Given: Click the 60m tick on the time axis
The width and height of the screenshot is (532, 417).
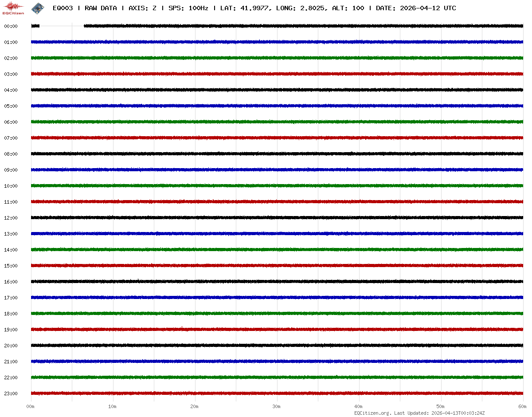Looking at the screenshot, I should click(x=523, y=406).
